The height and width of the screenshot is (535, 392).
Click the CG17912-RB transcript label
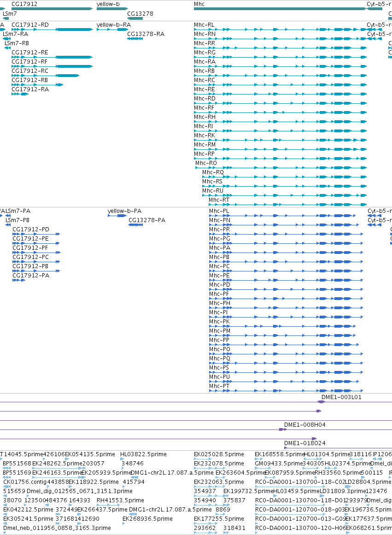coord(29,80)
